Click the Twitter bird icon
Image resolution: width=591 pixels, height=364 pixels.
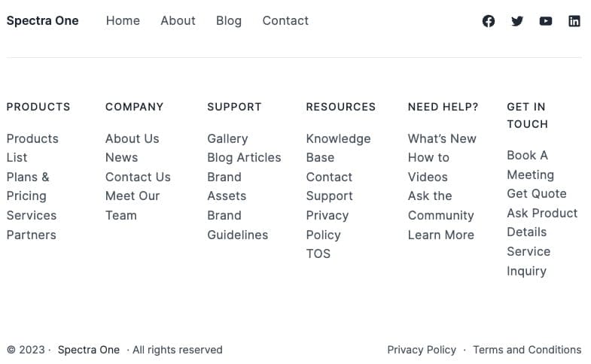tap(517, 21)
